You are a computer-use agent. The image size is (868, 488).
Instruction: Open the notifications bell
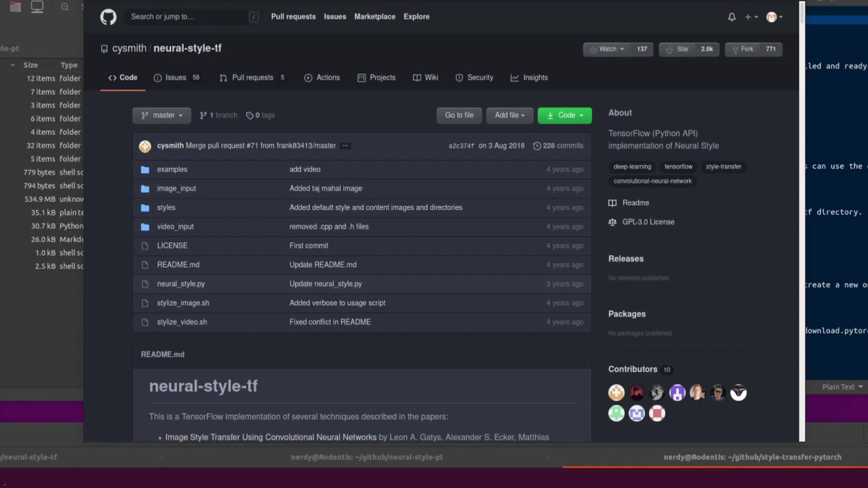pos(731,17)
